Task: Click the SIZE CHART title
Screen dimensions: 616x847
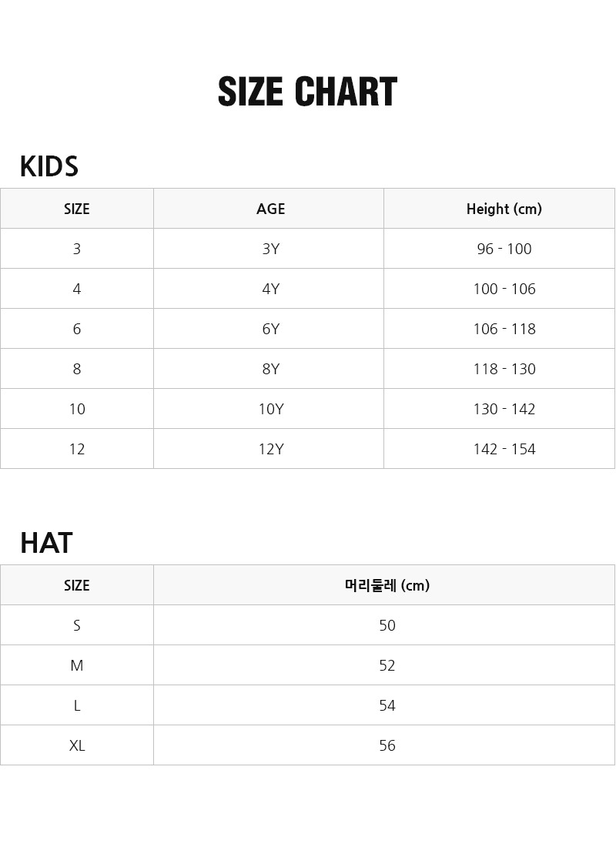Action: coord(307,92)
